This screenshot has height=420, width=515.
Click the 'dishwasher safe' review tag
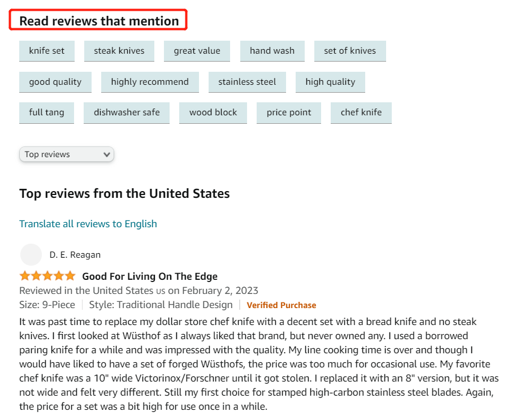click(x=127, y=112)
